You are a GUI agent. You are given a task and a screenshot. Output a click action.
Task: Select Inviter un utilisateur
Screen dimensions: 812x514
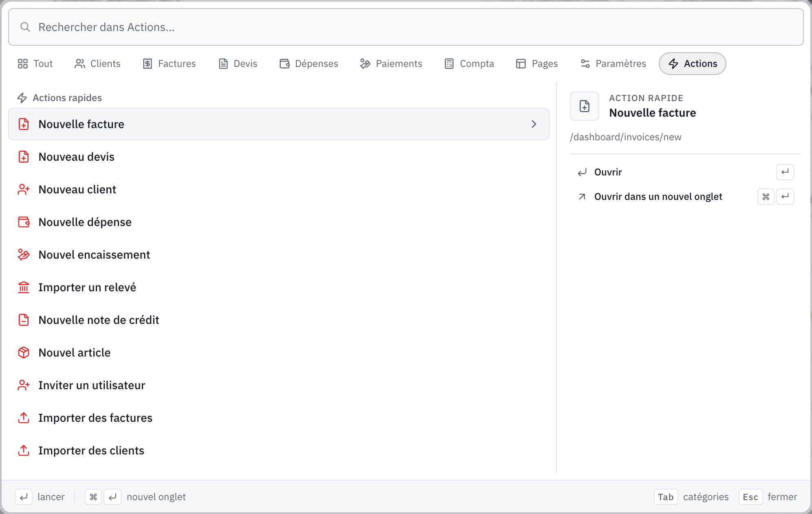(x=279, y=385)
